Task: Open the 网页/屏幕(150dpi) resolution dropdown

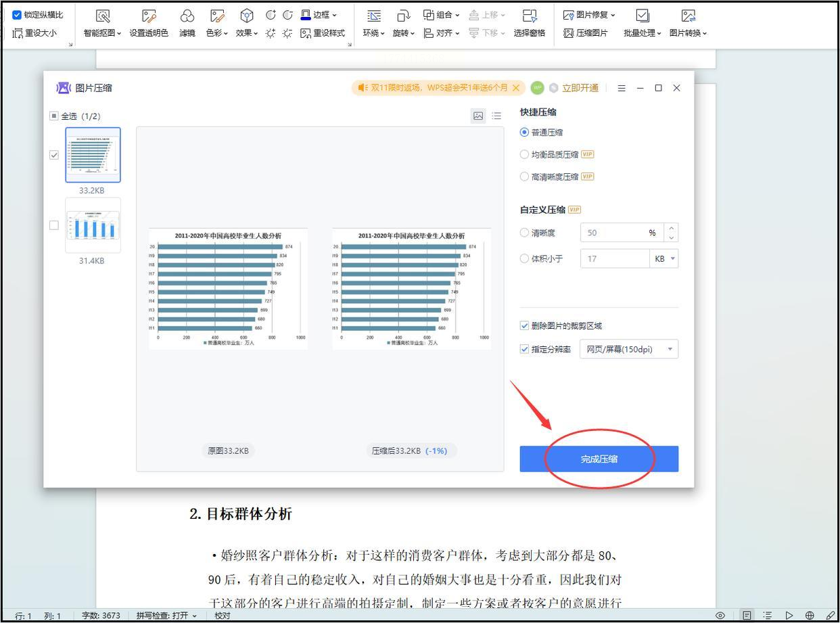Action: click(x=628, y=350)
